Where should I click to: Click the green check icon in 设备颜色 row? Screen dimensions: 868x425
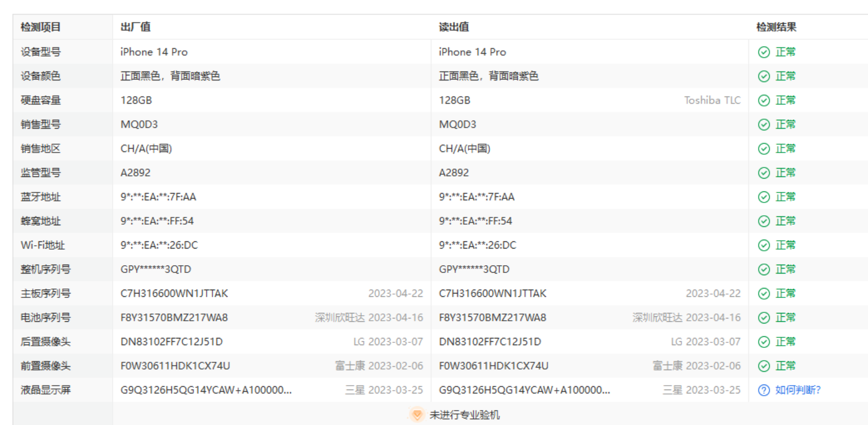[x=764, y=77]
